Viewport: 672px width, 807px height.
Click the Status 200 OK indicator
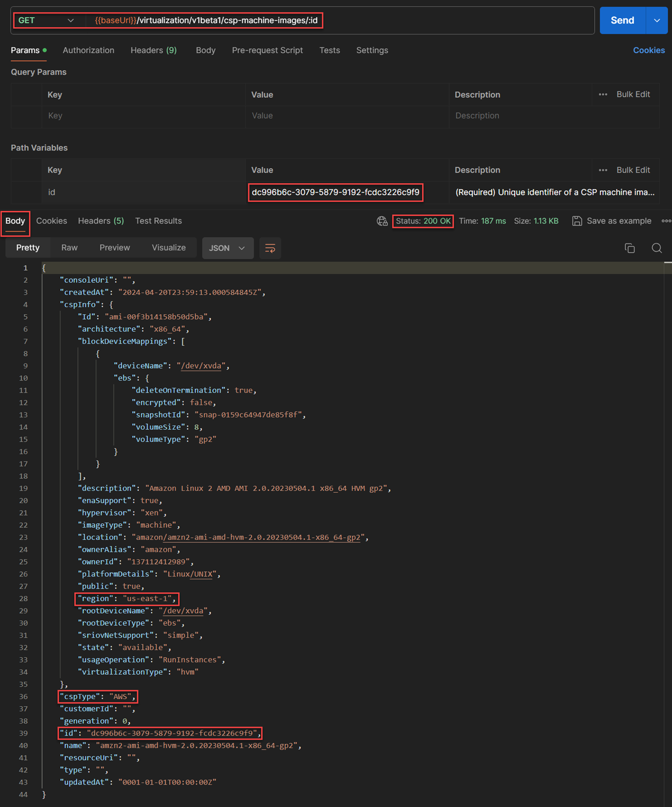coord(423,221)
